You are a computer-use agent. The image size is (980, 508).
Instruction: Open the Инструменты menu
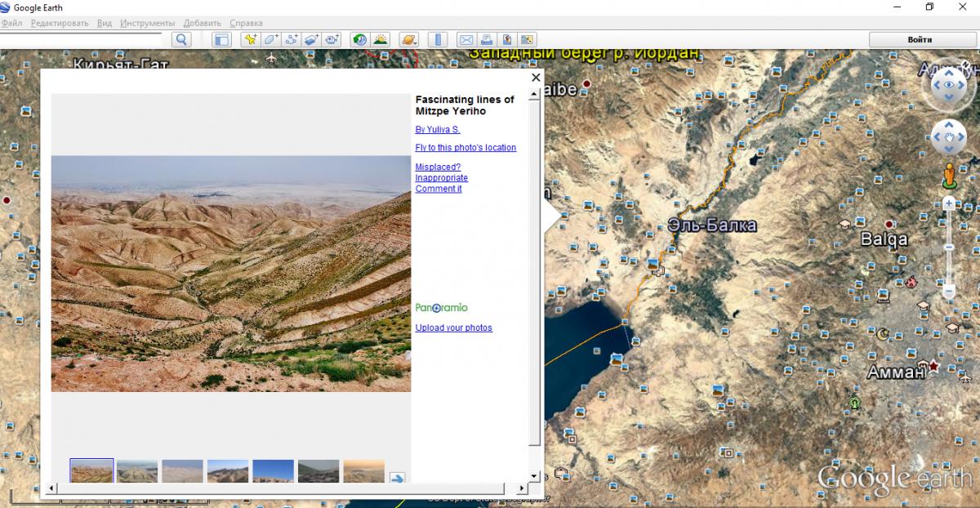coord(147,23)
